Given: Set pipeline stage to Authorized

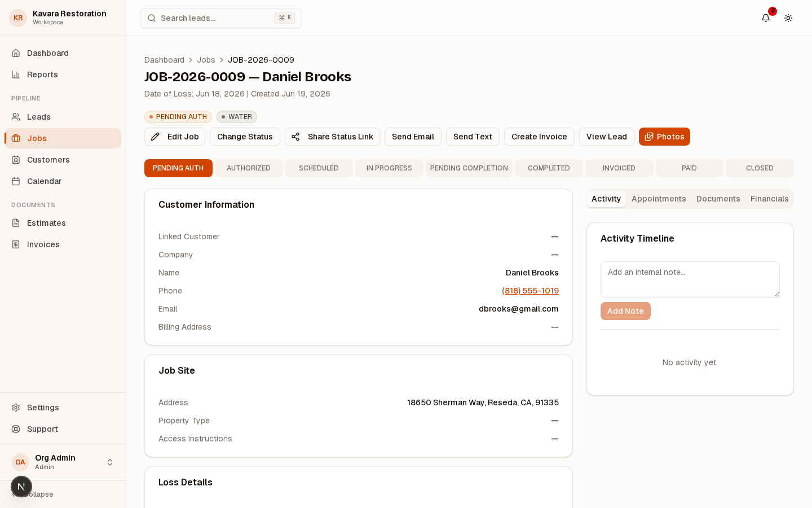Looking at the screenshot, I should coord(249,168).
